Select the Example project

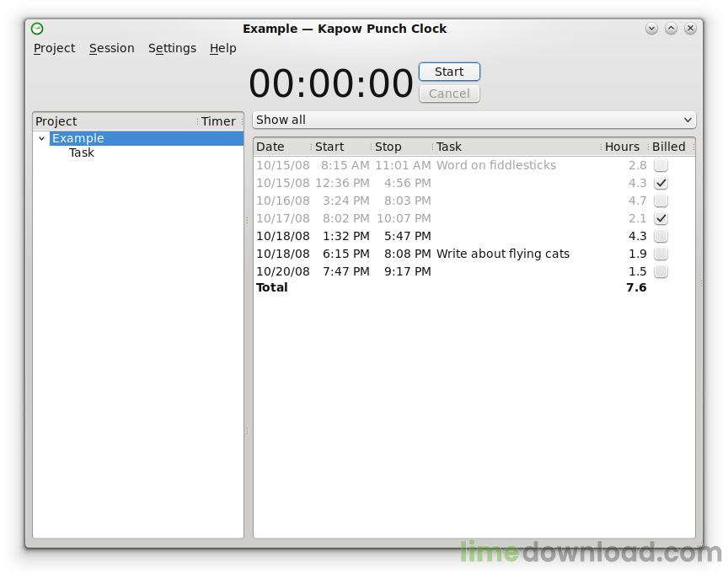pos(147,138)
